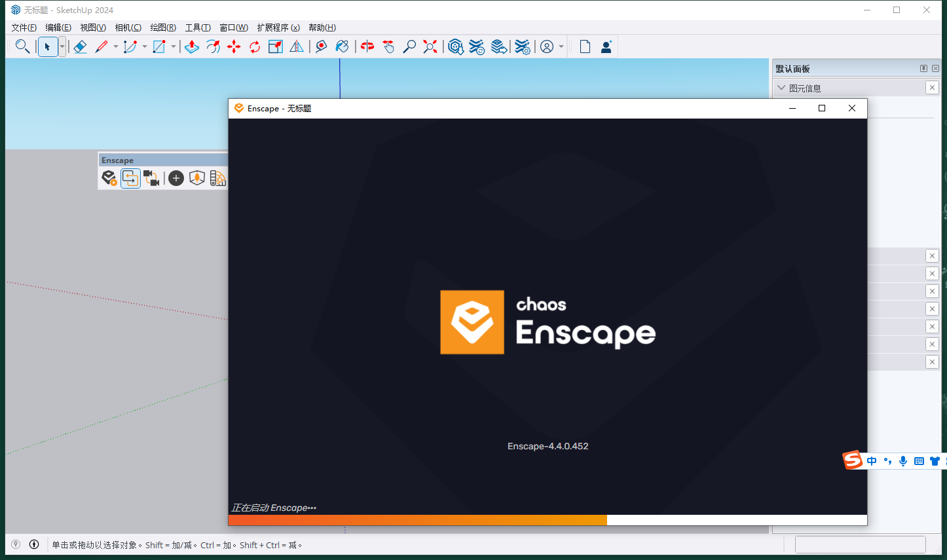Choose the Offset tool
The height and width of the screenshot is (560, 947).
click(213, 47)
